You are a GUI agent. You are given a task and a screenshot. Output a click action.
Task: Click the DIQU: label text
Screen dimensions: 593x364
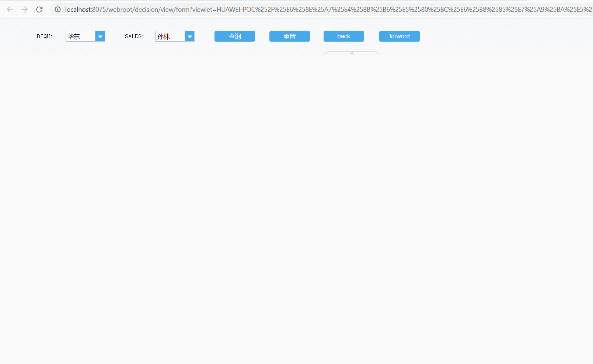[x=45, y=36]
